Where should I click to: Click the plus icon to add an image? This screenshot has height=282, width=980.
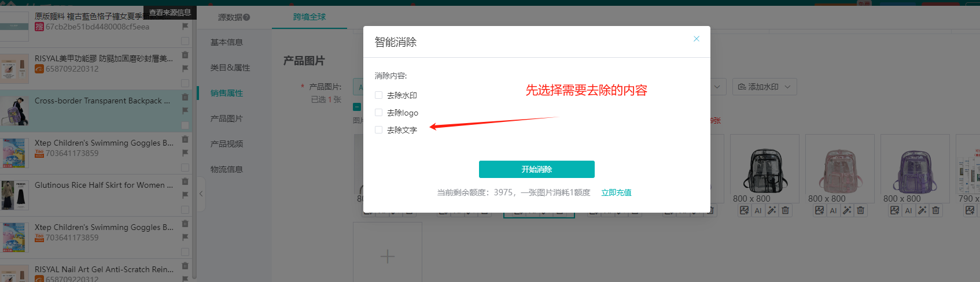[x=388, y=256]
